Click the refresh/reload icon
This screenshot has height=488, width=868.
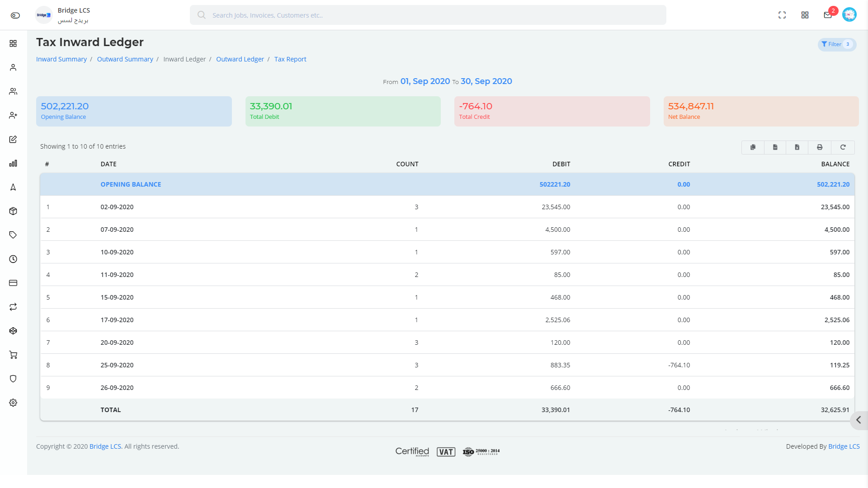[x=843, y=147]
